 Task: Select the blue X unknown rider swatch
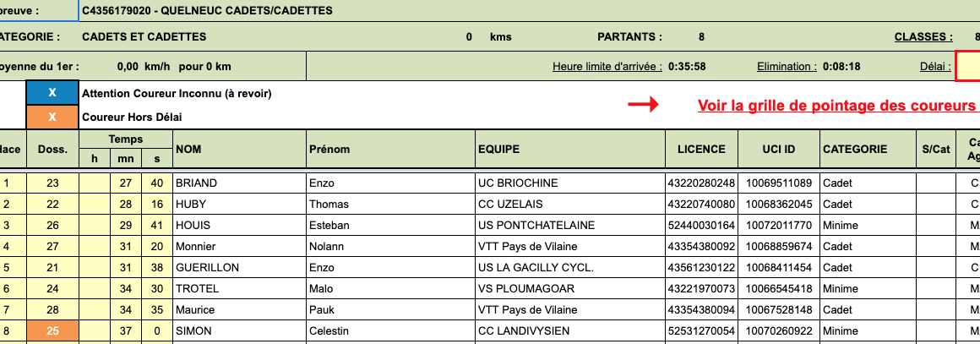point(52,93)
